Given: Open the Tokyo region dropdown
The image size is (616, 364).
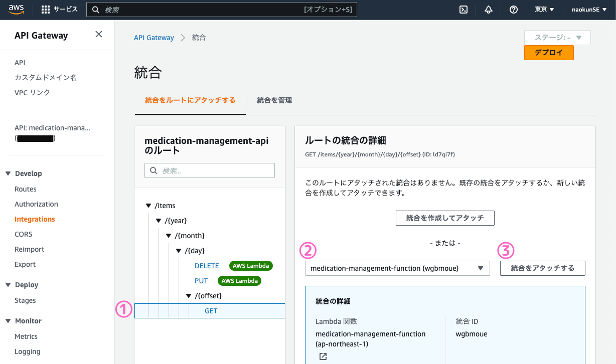Looking at the screenshot, I should [544, 10].
